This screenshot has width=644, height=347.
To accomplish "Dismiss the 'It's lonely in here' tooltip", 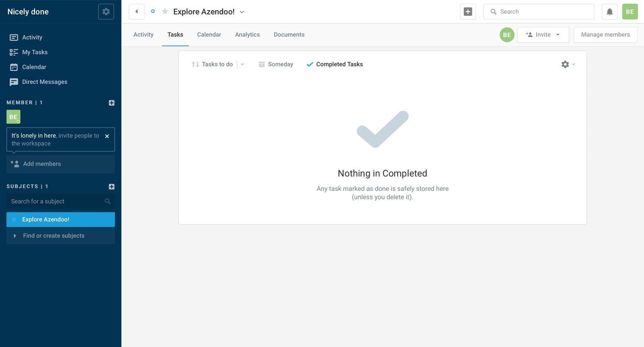I will pos(107,136).
